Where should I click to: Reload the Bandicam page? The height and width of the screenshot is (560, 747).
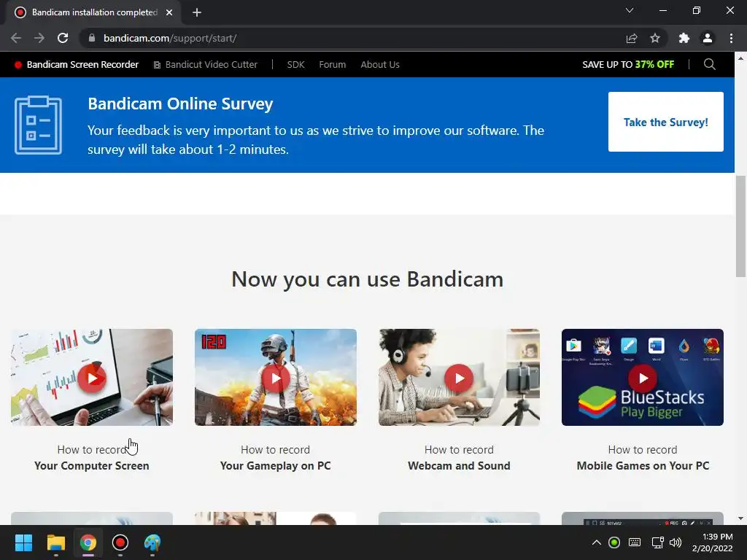pyautogui.click(x=63, y=38)
